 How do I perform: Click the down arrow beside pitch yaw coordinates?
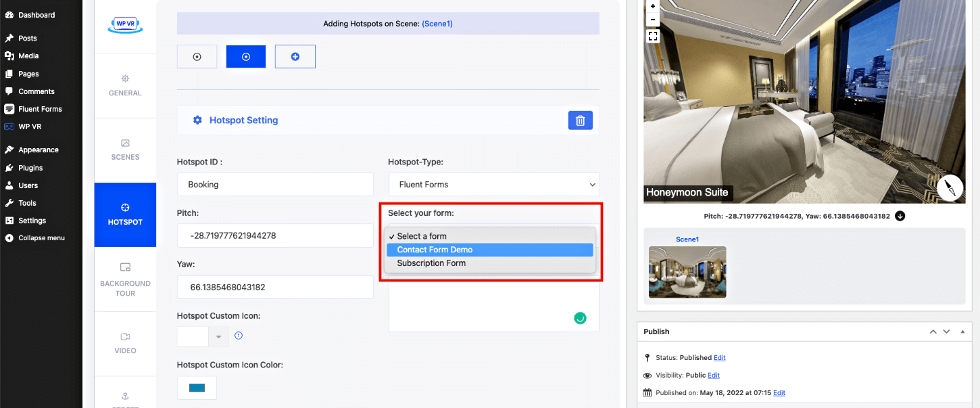click(900, 217)
